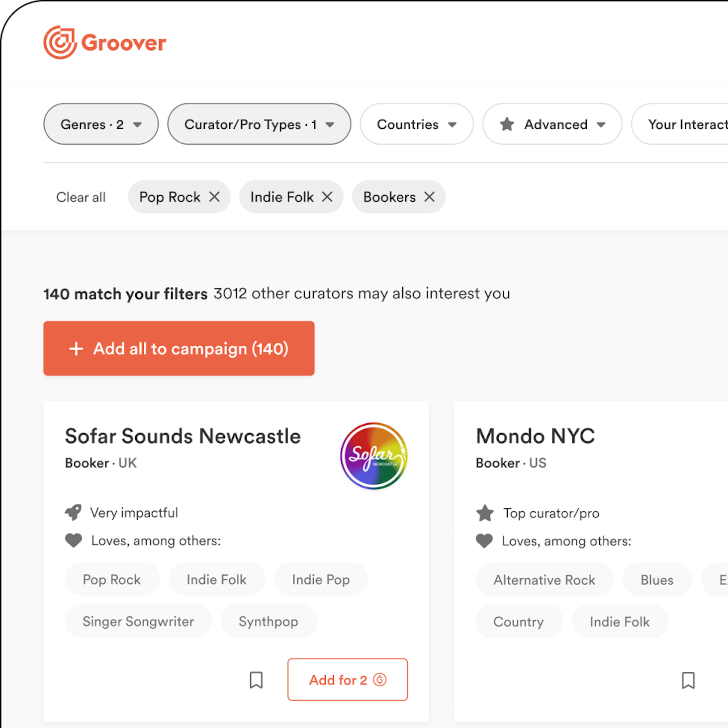Click the Groover coin icon in Add button

tap(380, 680)
